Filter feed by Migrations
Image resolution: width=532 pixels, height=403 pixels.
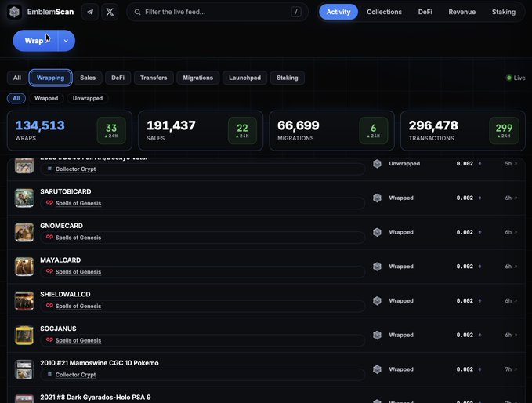[197, 78]
